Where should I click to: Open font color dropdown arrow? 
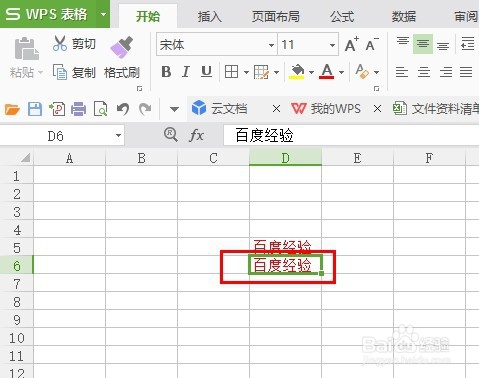pos(341,72)
